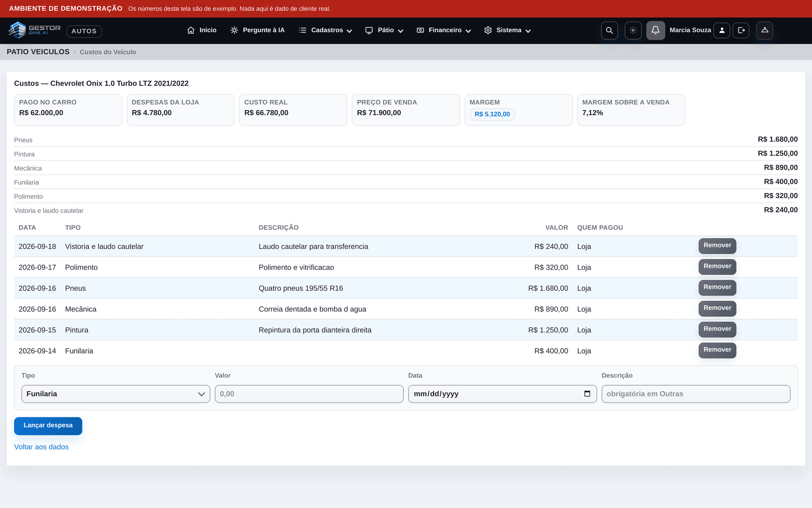This screenshot has width=812, height=508.
Task: Focus the Descrição input field
Action: (696, 394)
